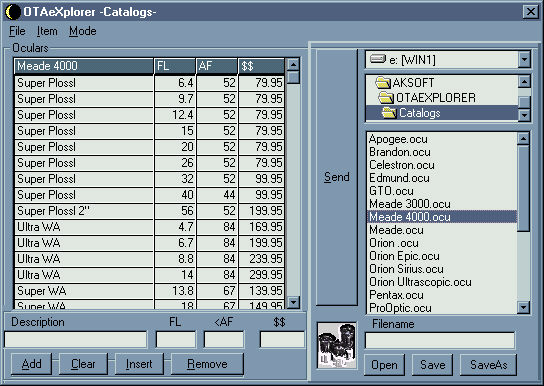Screen dimensions: 544x386
Task: Click price cell 299.95
Action: tap(261, 275)
